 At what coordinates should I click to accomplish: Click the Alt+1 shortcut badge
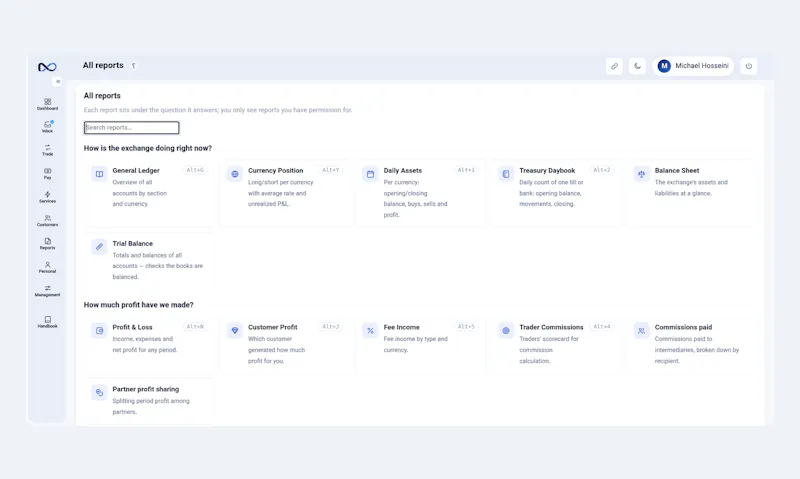click(466, 170)
